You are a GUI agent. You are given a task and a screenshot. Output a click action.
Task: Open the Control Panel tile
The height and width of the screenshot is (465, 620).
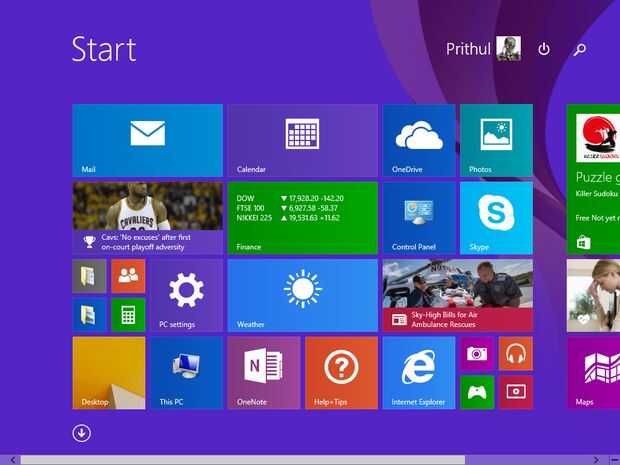tap(419, 217)
